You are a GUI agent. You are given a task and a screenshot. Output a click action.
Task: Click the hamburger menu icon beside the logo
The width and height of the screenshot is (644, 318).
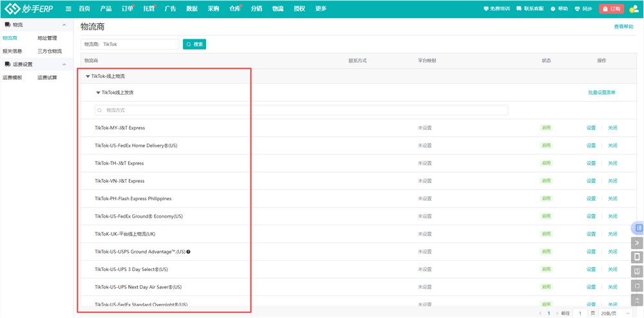[x=68, y=9]
